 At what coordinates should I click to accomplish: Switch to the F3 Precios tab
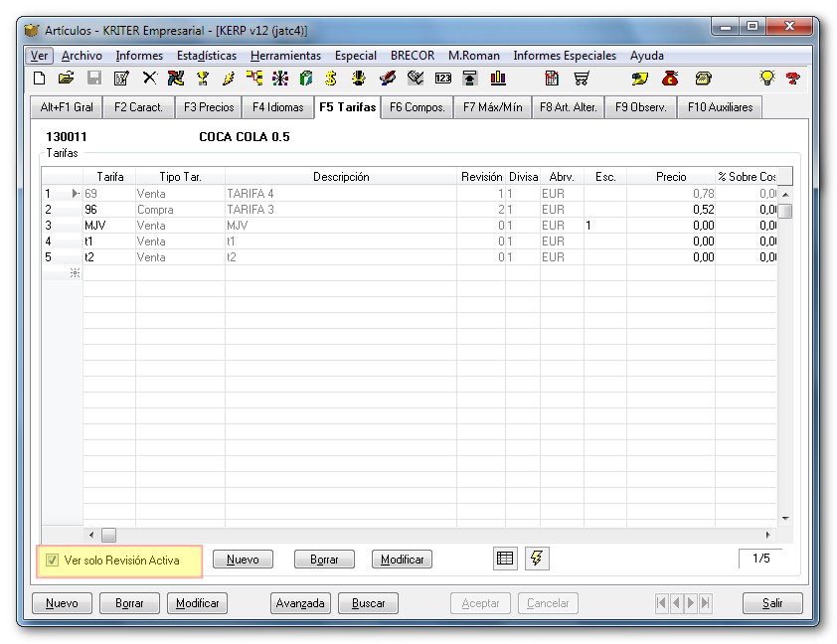tap(209, 107)
